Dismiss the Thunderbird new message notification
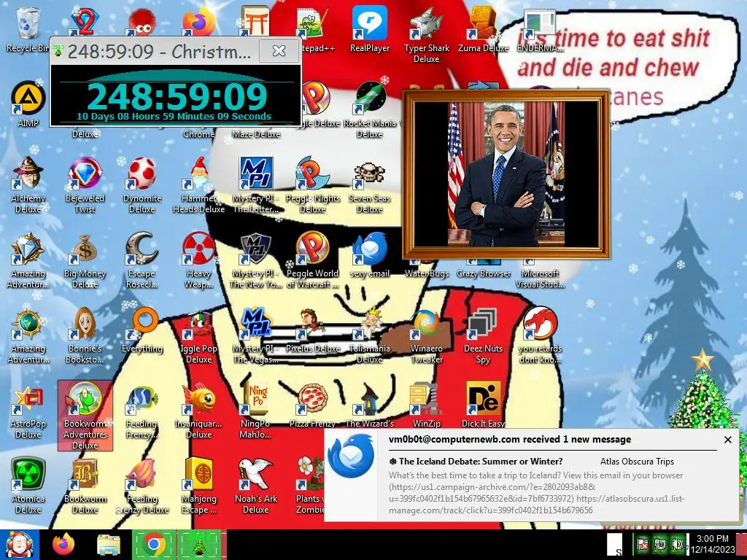This screenshot has width=747, height=560. point(727,440)
